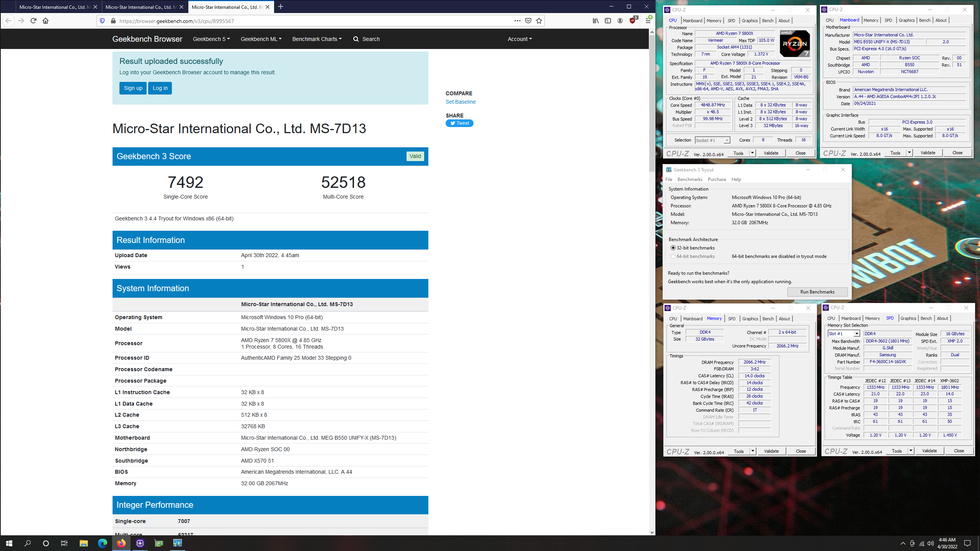Screen dimensions: 980x551
Task: Select 64-bit benchmarks radio button
Action: click(x=673, y=256)
